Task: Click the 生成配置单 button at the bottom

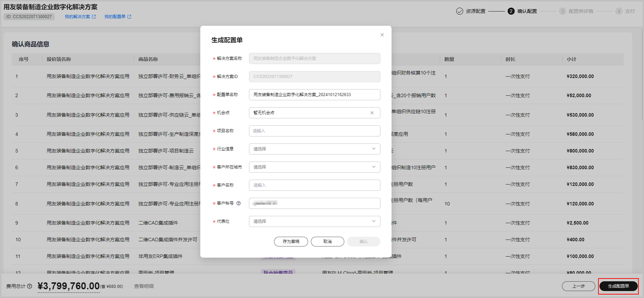Action: [x=619, y=286]
